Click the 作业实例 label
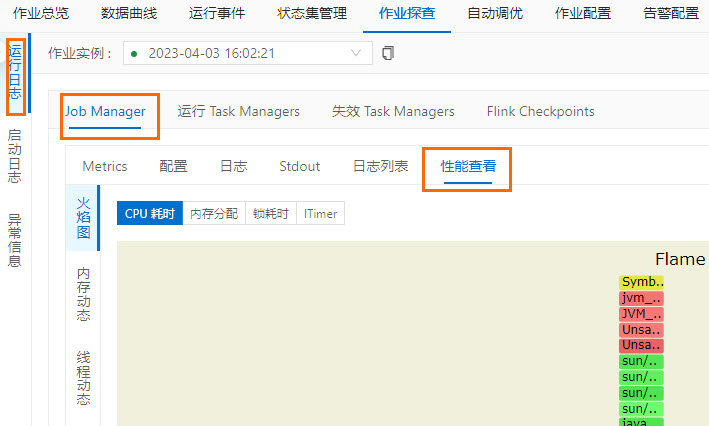The height and width of the screenshot is (426, 709). [x=80, y=53]
